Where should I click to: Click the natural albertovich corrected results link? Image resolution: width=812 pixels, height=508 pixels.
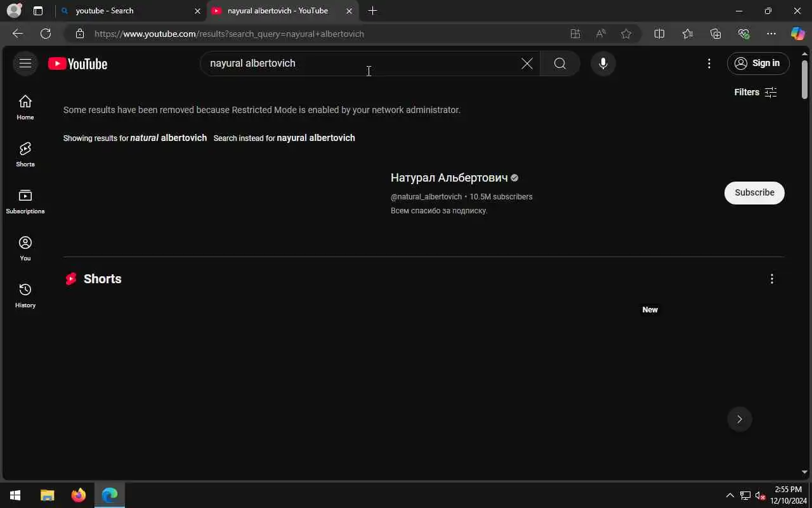point(169,138)
